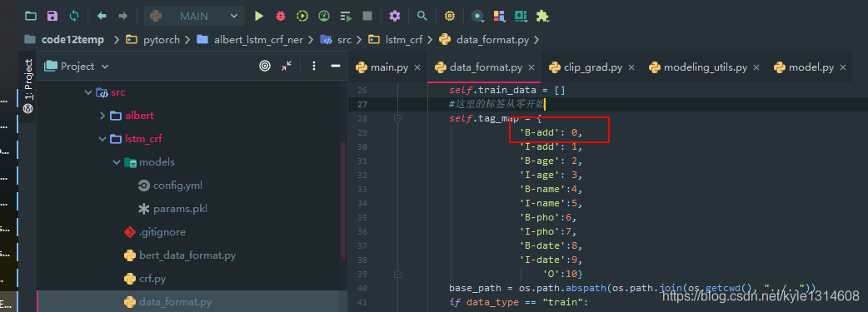The height and width of the screenshot is (312, 868).
Task: Collapse all in the Project panel
Action: [x=287, y=67]
